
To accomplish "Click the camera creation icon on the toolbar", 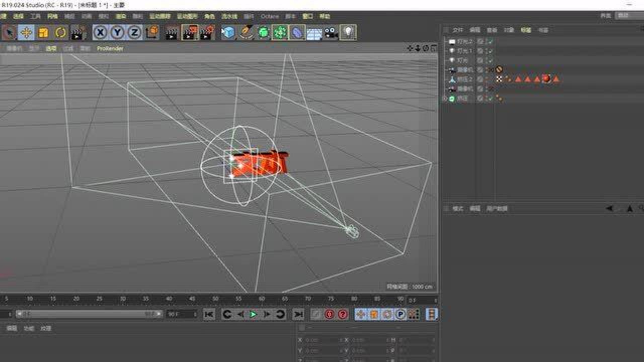I will (x=330, y=32).
